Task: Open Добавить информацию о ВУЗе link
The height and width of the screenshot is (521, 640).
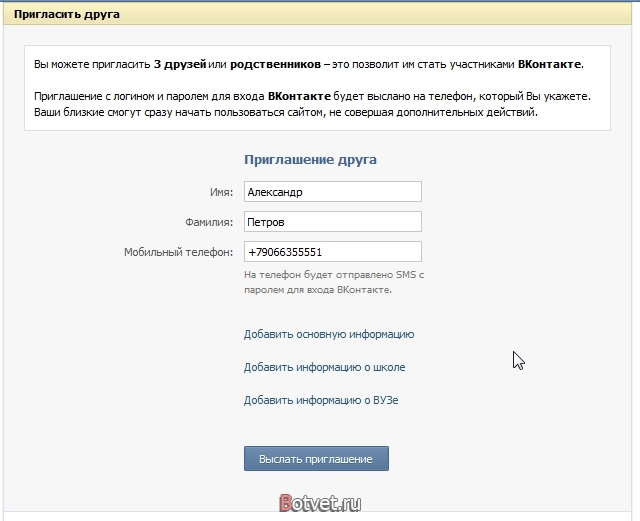Action: pyautogui.click(x=321, y=400)
